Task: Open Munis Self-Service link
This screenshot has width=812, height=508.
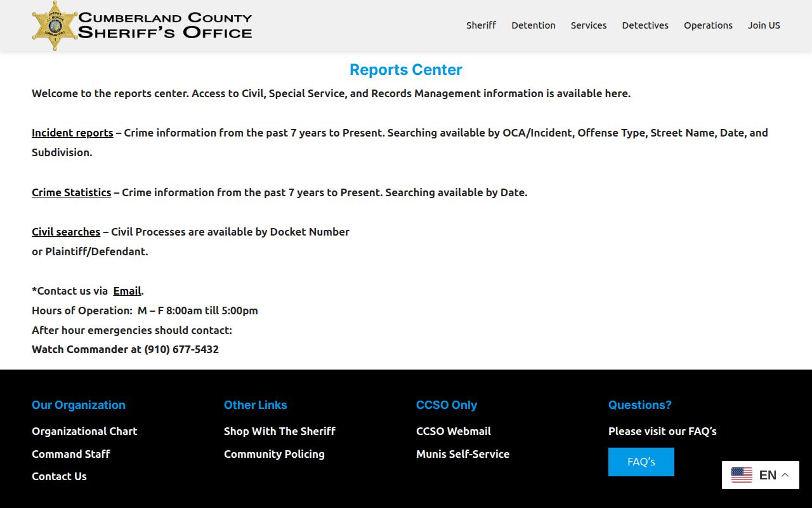Action: pos(462,454)
